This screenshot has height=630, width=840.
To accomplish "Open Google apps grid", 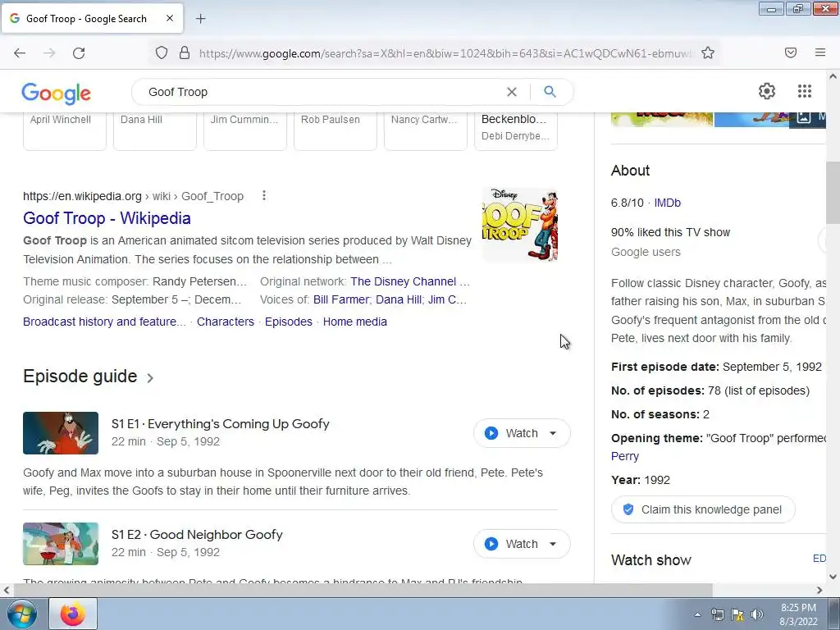I will (804, 91).
